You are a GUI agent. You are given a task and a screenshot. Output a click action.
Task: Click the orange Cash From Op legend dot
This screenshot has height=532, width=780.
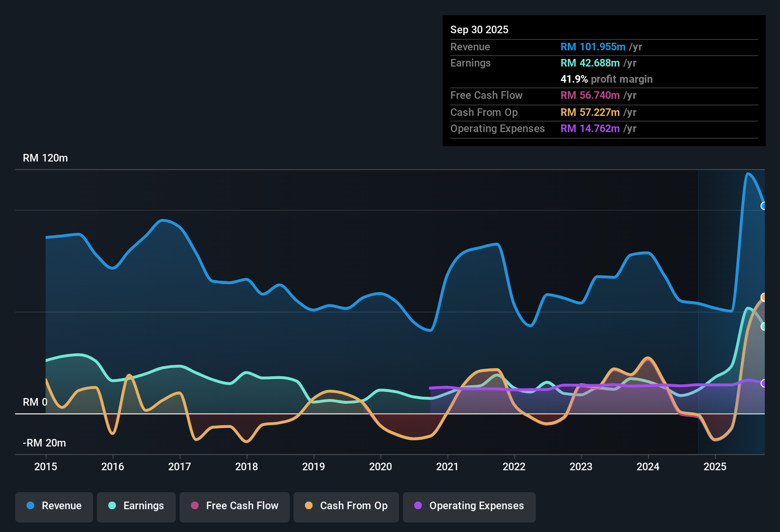click(309, 506)
